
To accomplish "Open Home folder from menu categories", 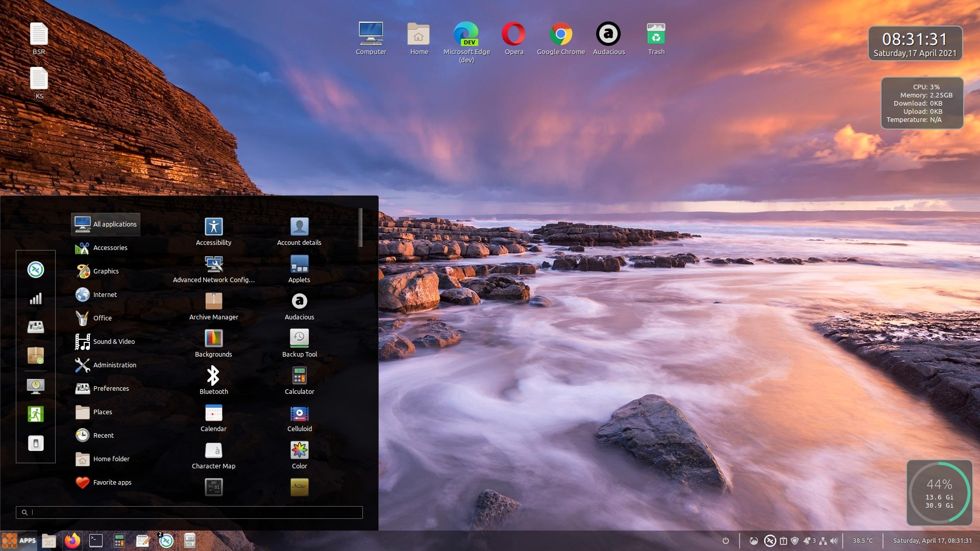I will [106, 459].
